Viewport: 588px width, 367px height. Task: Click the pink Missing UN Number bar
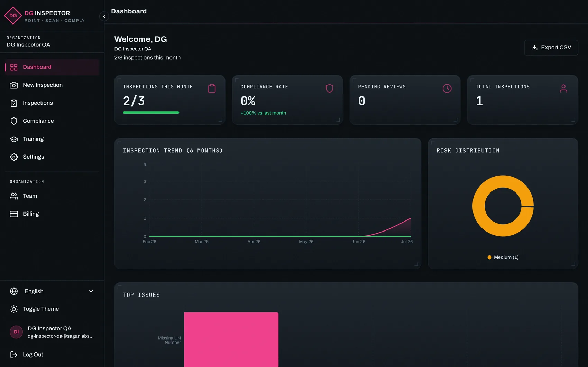coord(231,340)
